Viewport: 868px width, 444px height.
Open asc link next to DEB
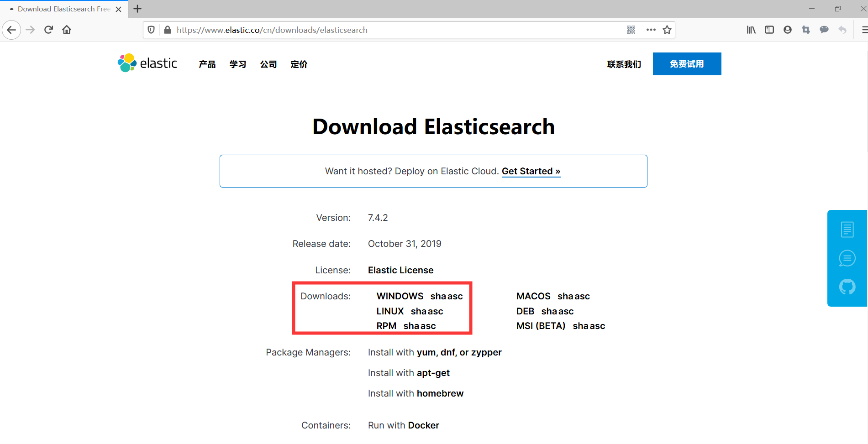566,311
